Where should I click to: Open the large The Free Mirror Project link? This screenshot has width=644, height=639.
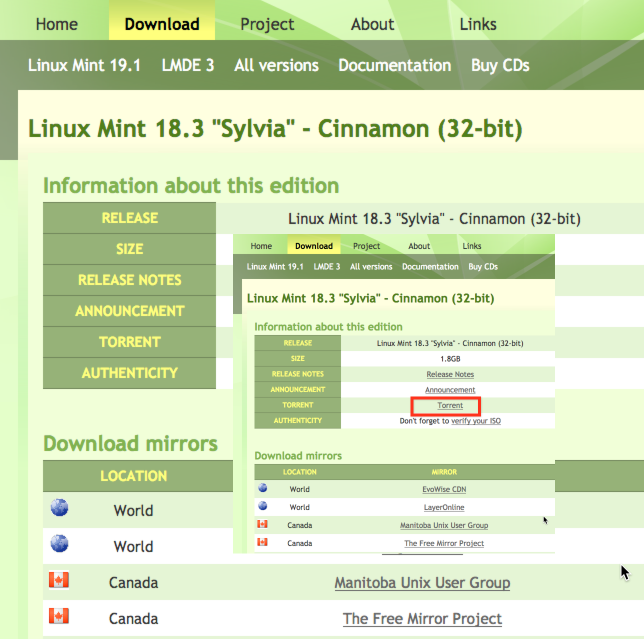pyautogui.click(x=422, y=619)
